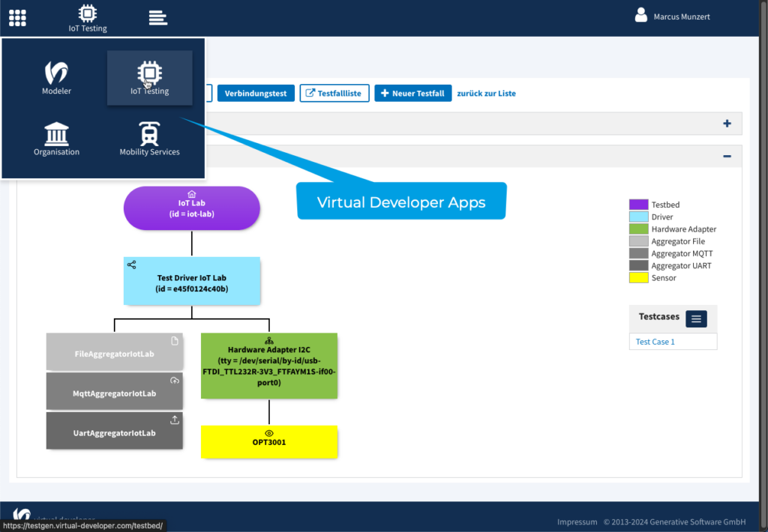The height and width of the screenshot is (532, 768).
Task: Click the IoT Testing chip icon in the toolbar
Action: tap(87, 12)
